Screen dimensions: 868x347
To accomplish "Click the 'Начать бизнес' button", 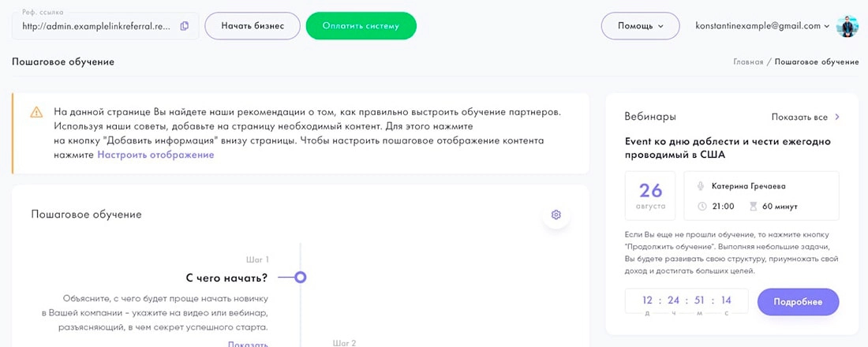I will [253, 26].
